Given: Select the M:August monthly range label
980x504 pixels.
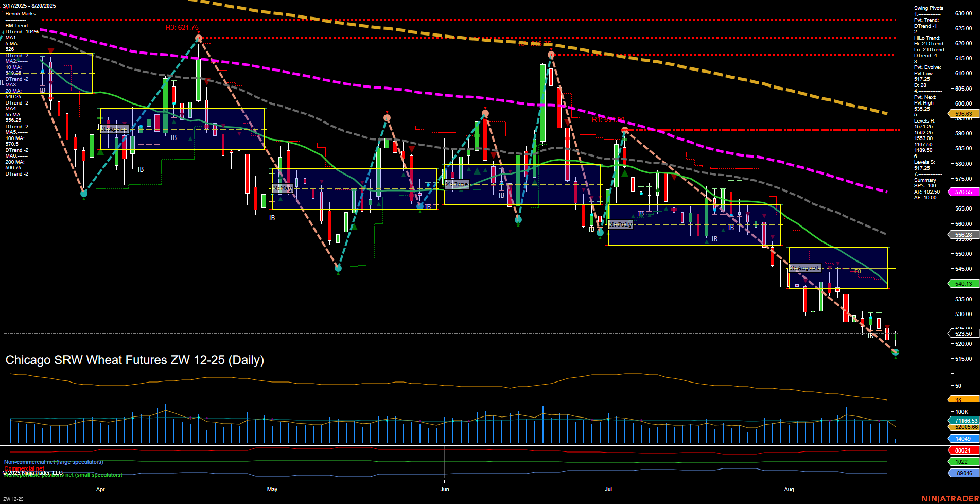Looking at the screenshot, I should point(804,268).
